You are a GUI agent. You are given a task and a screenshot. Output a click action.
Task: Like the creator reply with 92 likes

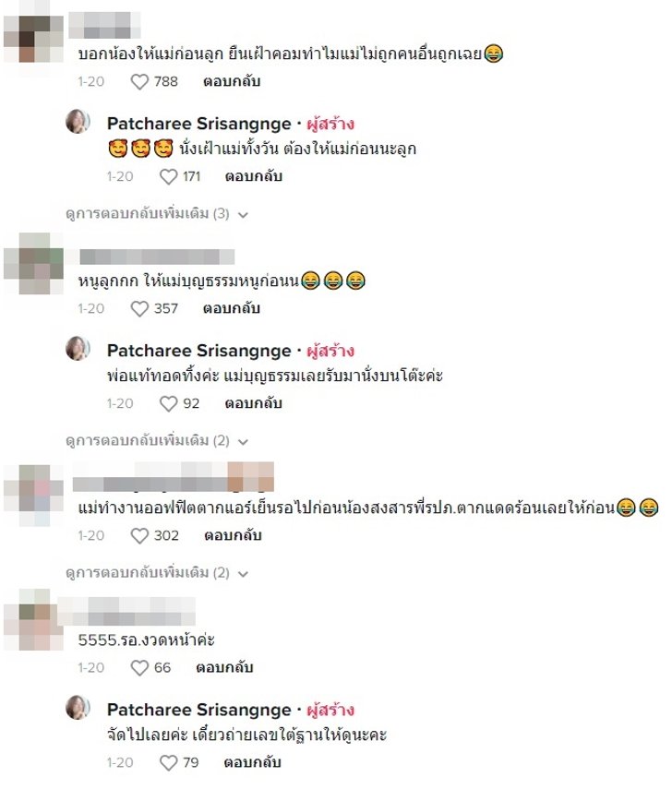pos(169,403)
